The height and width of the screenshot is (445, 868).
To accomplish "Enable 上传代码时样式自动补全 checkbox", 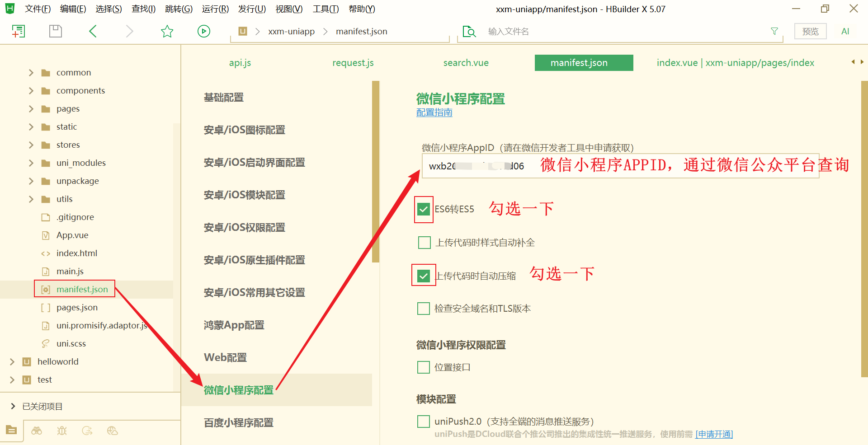I will [425, 243].
